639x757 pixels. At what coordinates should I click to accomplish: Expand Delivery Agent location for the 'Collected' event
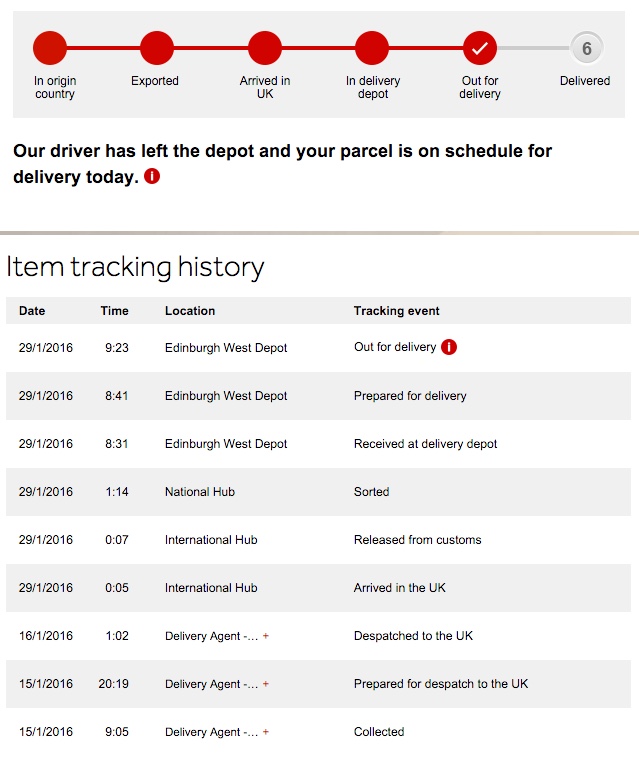tap(266, 732)
